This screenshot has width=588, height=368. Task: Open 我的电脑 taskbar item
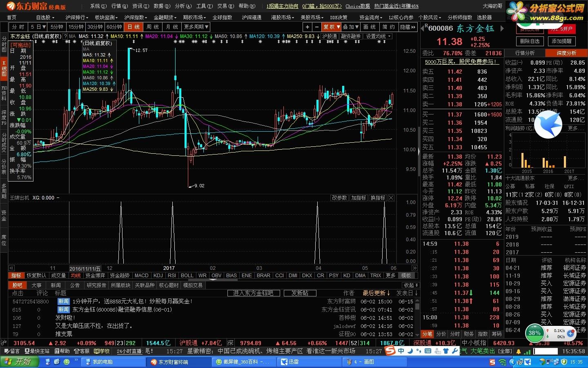pyautogui.click(x=113, y=362)
